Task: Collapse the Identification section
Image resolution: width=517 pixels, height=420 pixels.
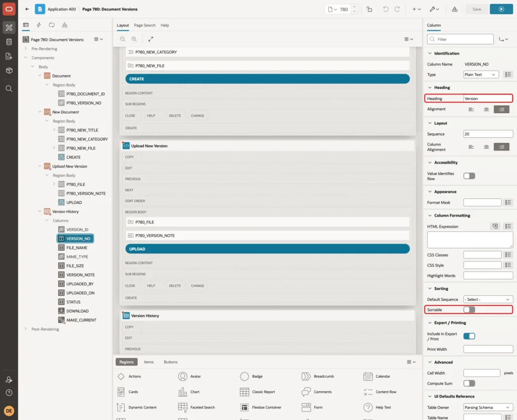Action: point(430,54)
